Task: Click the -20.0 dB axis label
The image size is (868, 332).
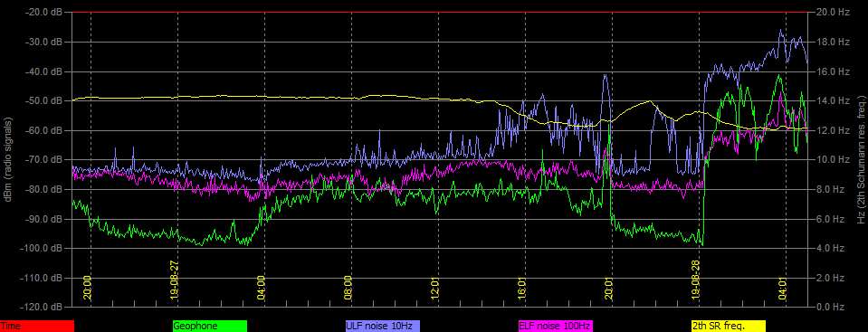Action: point(43,12)
